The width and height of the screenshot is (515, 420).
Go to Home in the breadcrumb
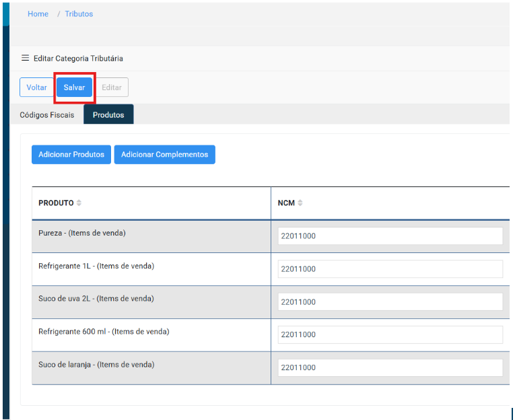(38, 14)
